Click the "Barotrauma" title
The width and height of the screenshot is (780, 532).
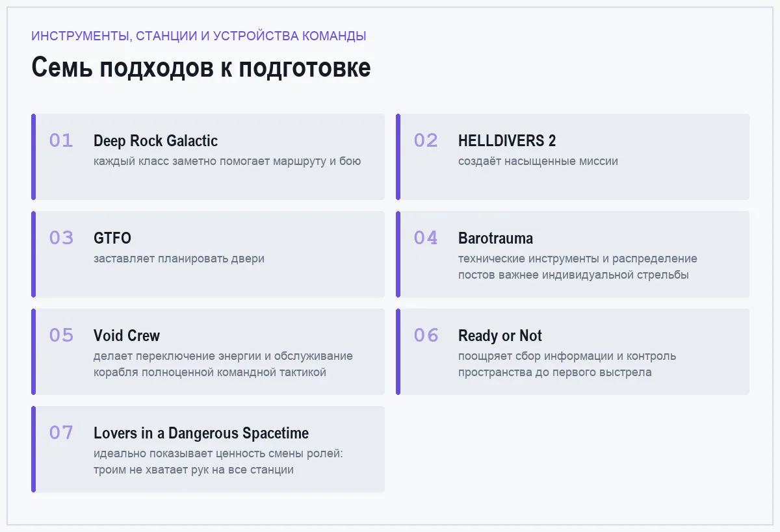(x=495, y=238)
